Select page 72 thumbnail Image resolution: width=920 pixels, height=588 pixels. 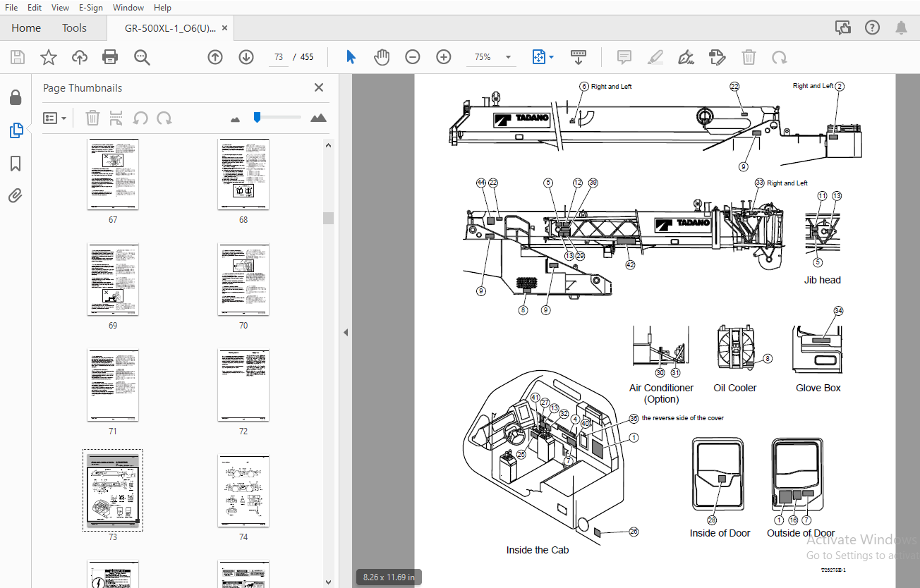coord(243,386)
